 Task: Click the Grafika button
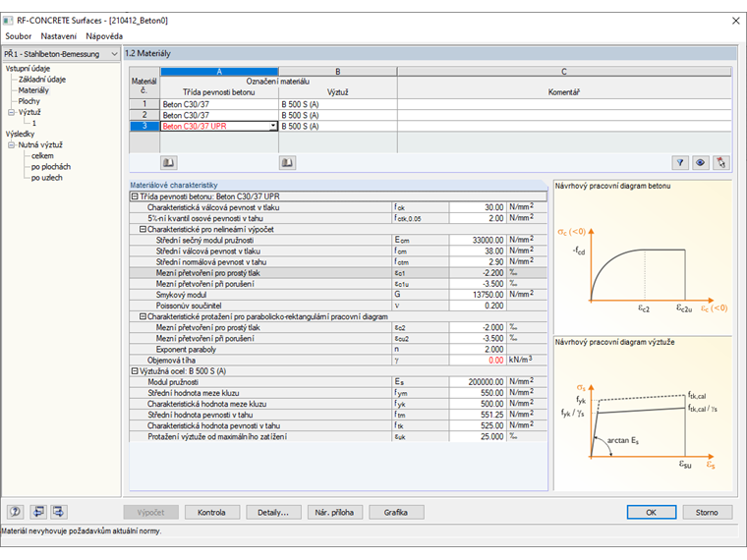click(396, 513)
